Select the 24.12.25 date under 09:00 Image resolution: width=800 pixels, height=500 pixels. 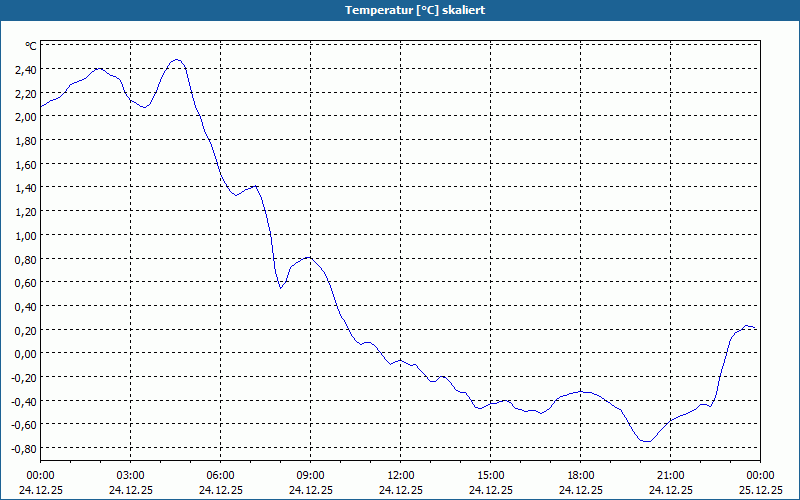pos(311,490)
